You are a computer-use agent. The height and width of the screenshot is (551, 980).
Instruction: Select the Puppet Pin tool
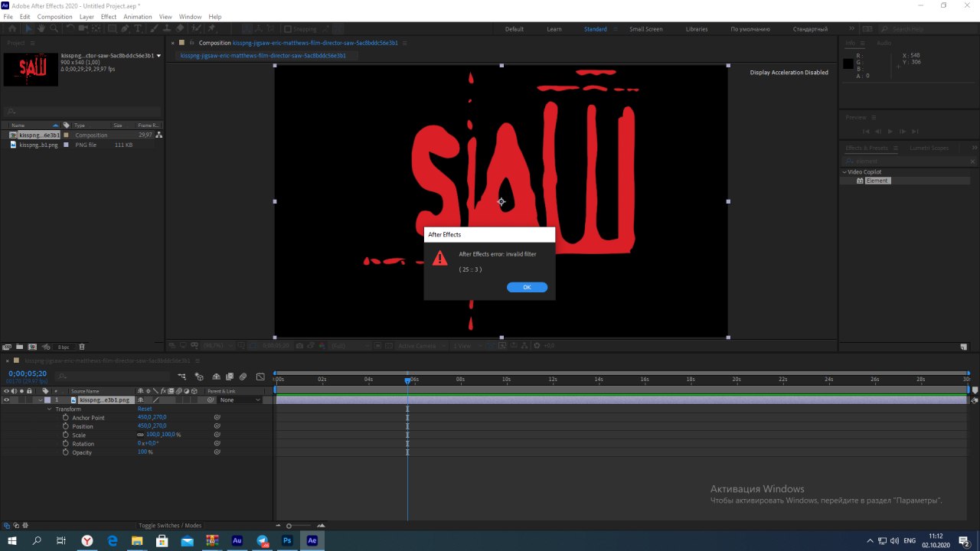[211, 28]
